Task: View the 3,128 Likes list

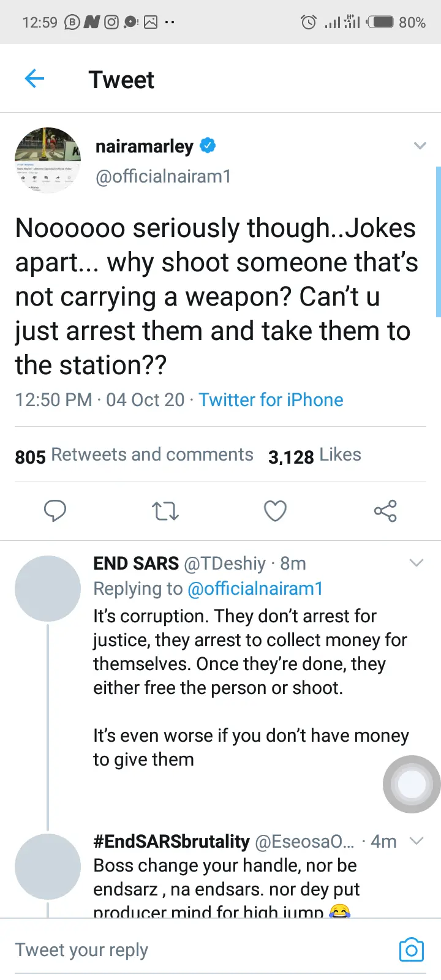Action: pyautogui.click(x=315, y=455)
